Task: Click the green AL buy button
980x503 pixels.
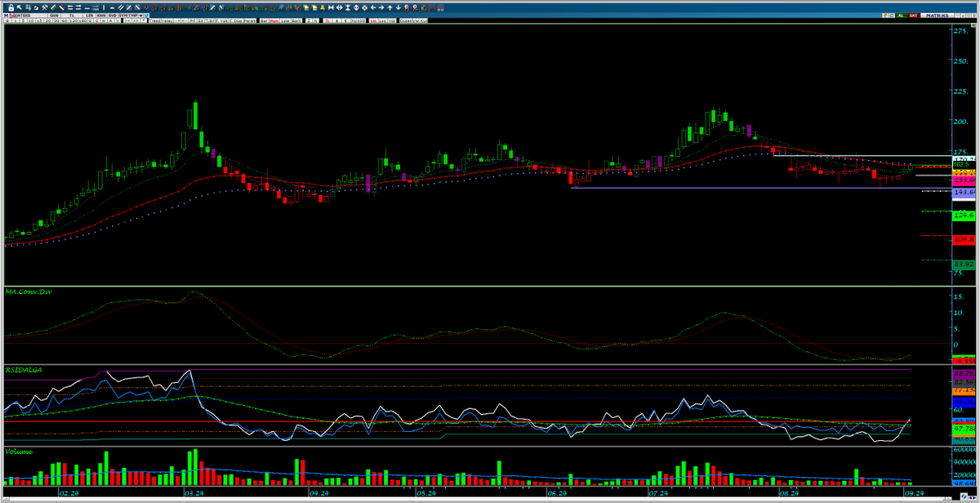Action: [901, 16]
